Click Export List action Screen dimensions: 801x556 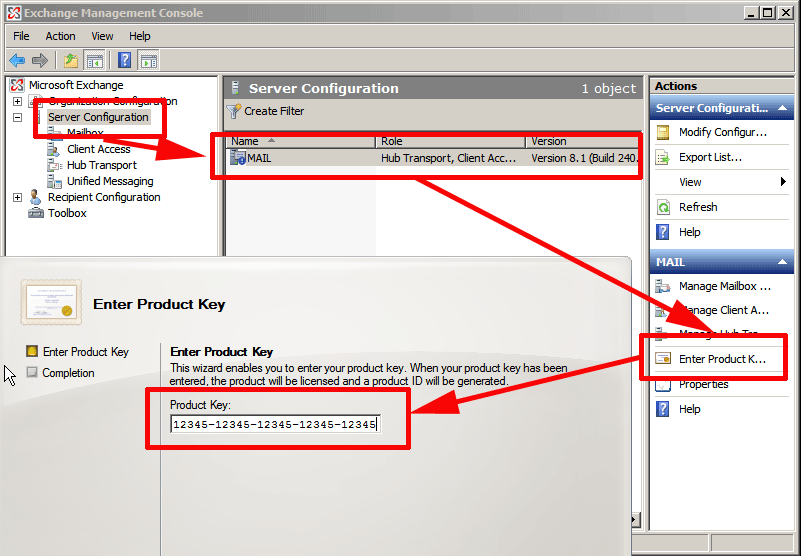[710, 157]
